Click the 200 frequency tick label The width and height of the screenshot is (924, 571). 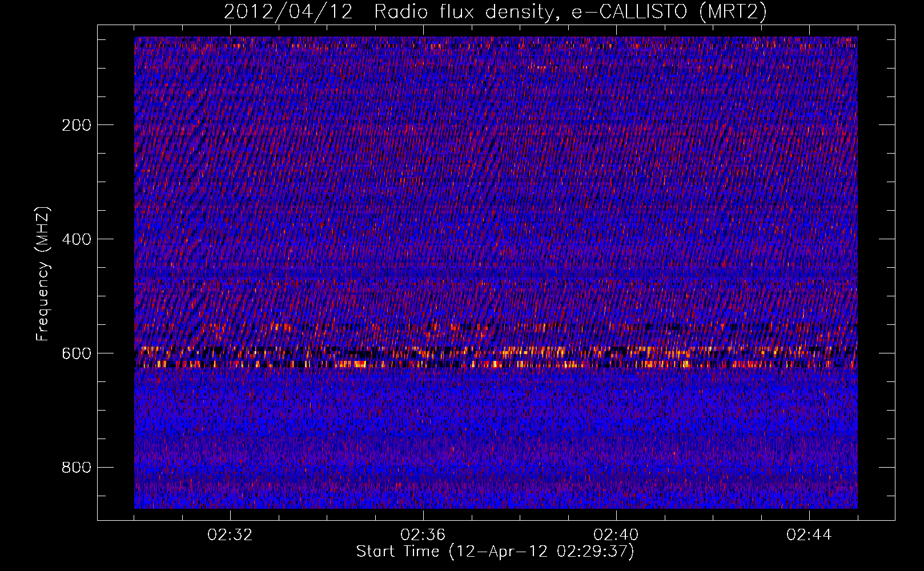[x=77, y=125]
